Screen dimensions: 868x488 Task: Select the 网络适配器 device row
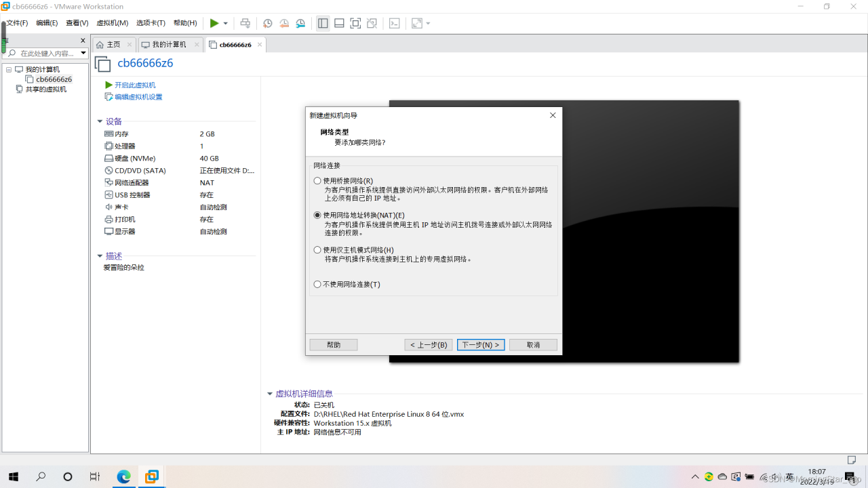(x=180, y=183)
